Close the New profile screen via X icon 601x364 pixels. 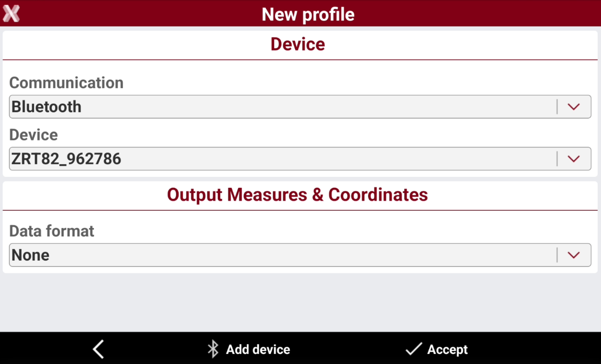[11, 14]
